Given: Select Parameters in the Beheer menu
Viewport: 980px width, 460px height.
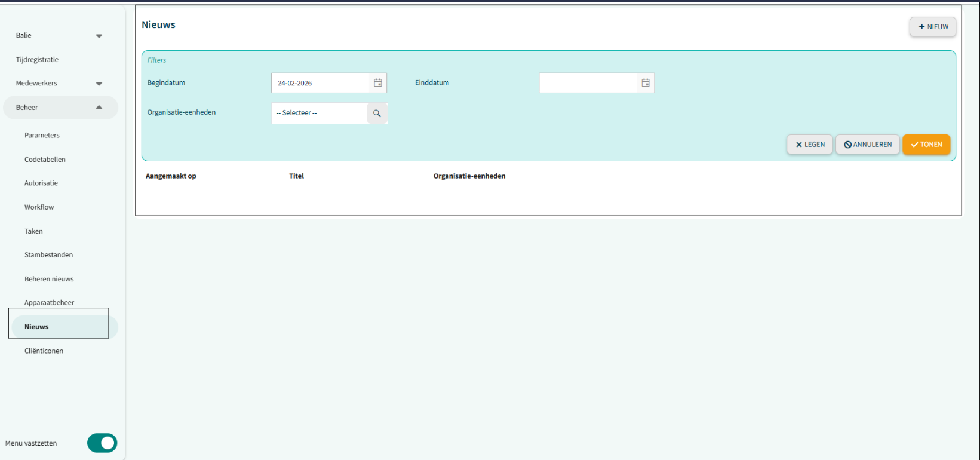Looking at the screenshot, I should tap(42, 136).
